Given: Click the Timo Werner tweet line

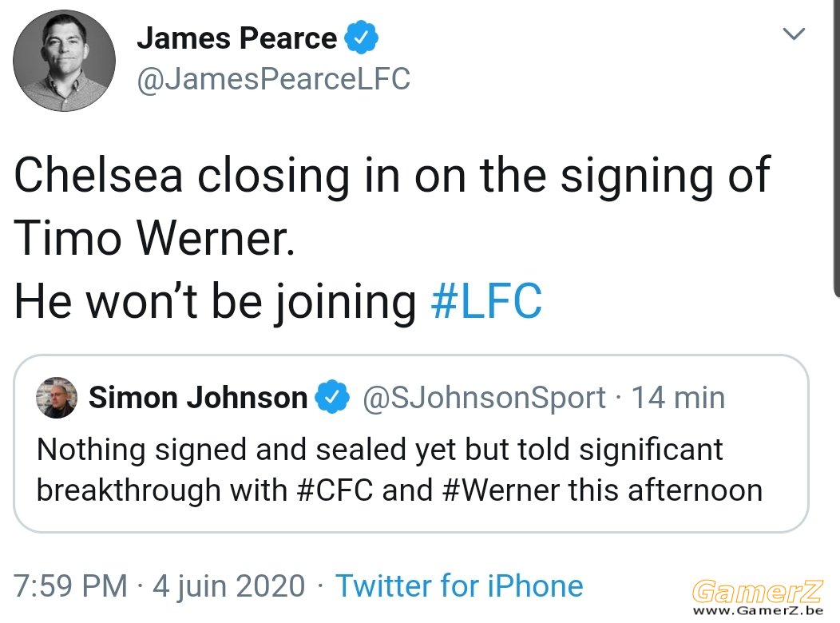Looking at the screenshot, I should click(x=154, y=237).
